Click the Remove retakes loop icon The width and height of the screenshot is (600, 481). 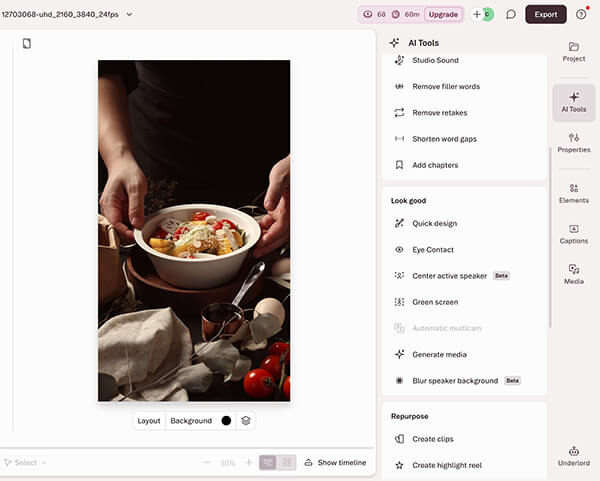pos(399,113)
